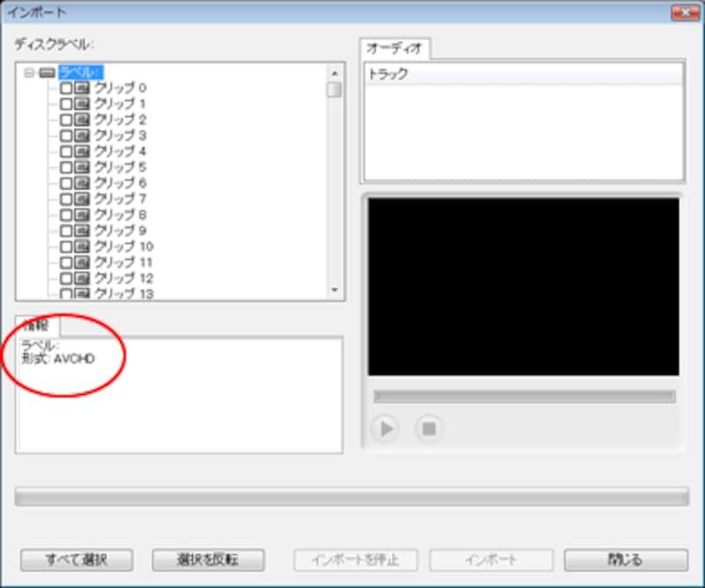Click the film icon of クリップ 12
Image resolution: width=705 pixels, height=588 pixels.
click(x=82, y=278)
